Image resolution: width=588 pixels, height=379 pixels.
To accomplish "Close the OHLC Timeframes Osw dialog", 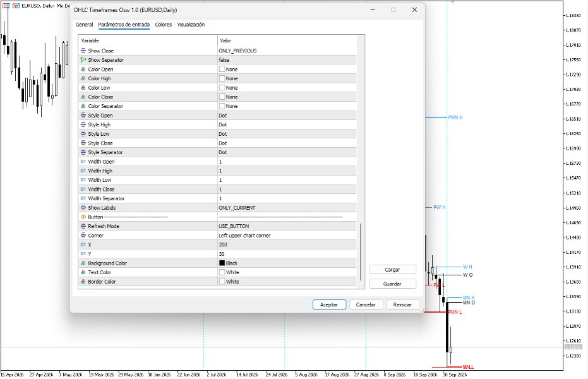I will coord(414,9).
